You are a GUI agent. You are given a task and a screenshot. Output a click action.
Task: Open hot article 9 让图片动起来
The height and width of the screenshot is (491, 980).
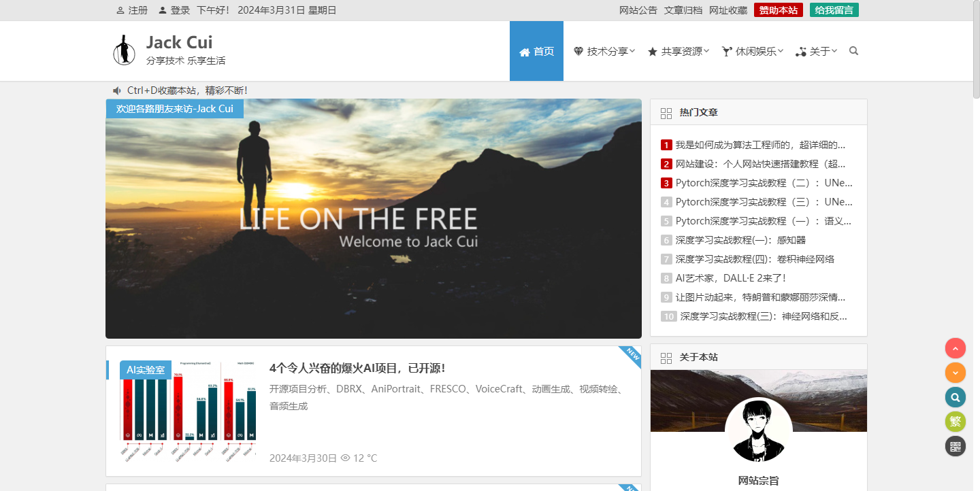[x=761, y=297]
